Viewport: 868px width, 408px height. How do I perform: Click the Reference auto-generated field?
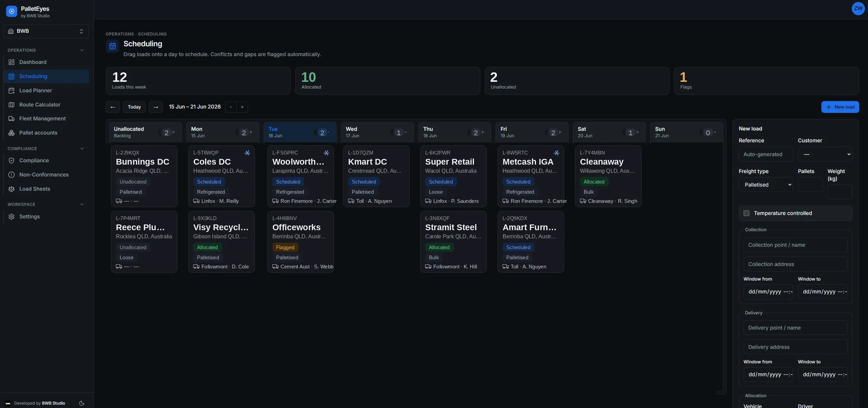(766, 154)
